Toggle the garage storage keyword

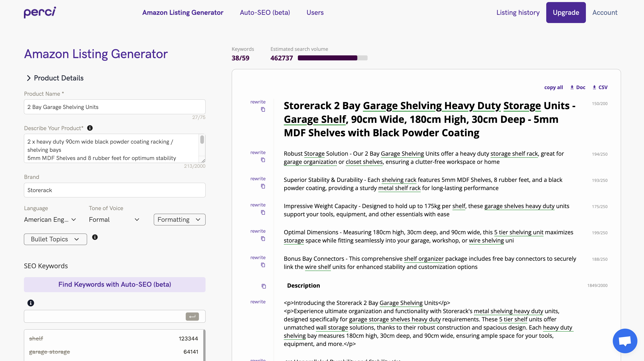pos(49,351)
